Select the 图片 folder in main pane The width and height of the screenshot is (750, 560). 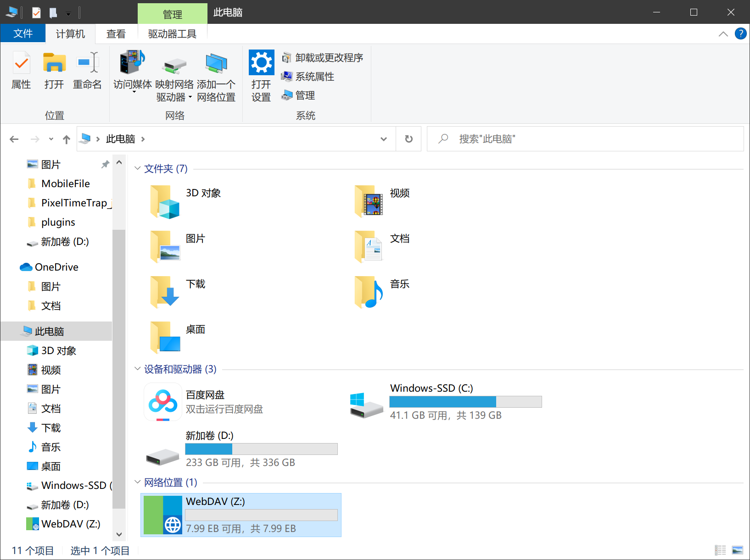coord(177,247)
